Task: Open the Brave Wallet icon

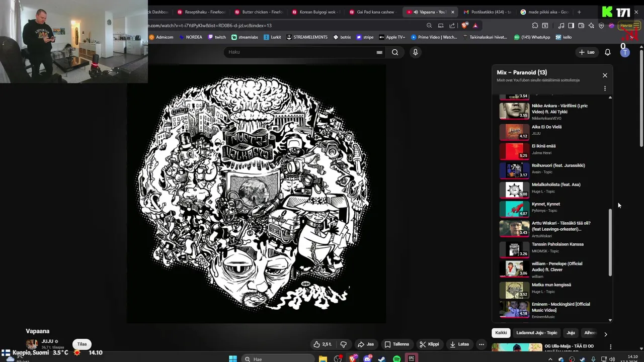Action: pos(581,26)
